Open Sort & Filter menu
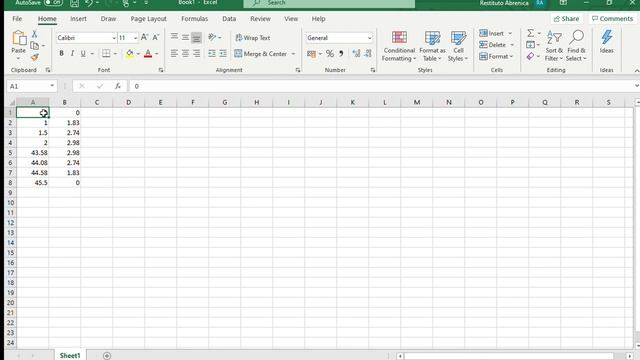640x360 pixels. pyautogui.click(x=554, y=46)
